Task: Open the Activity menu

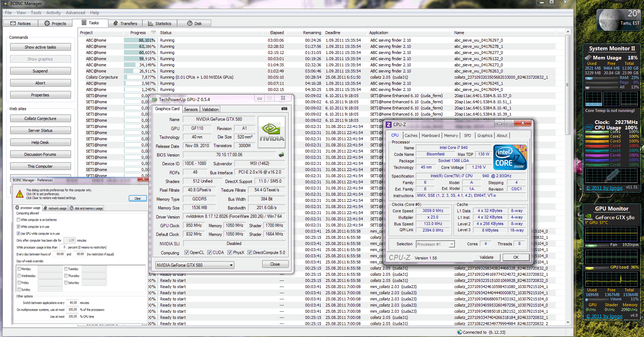Action: coord(54,13)
